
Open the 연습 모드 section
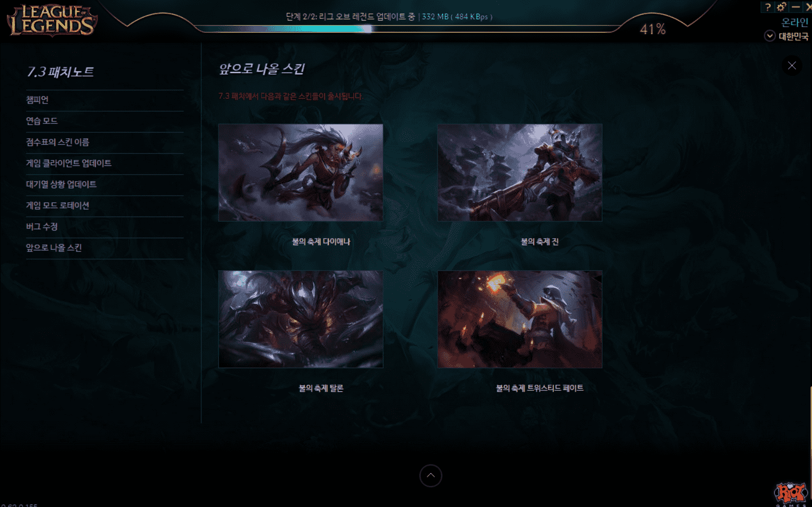(105, 121)
